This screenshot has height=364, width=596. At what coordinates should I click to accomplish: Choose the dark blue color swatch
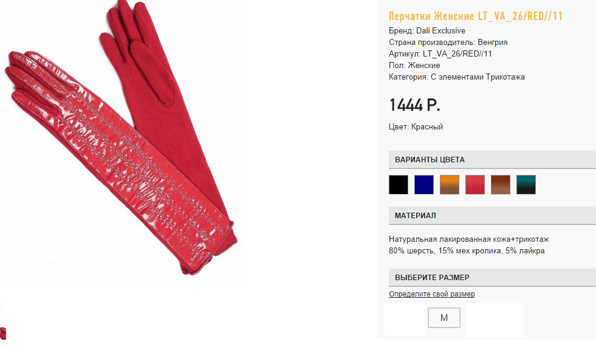click(x=424, y=185)
